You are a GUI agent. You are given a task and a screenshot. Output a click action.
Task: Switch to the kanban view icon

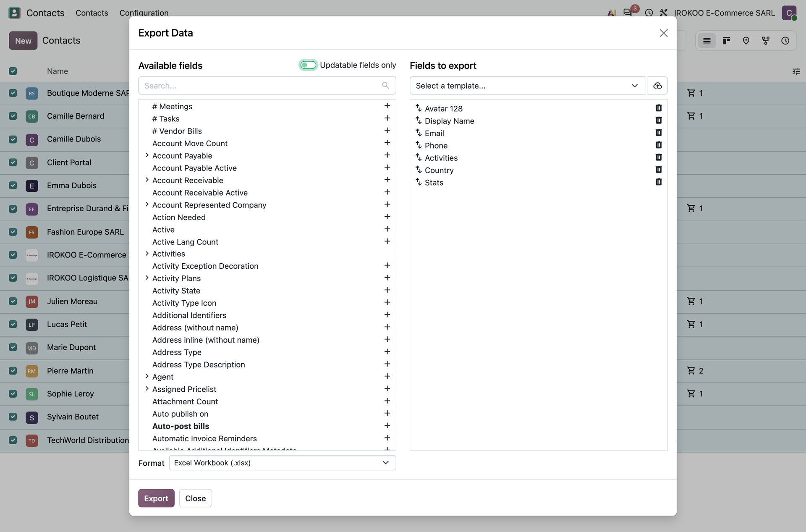(726, 41)
